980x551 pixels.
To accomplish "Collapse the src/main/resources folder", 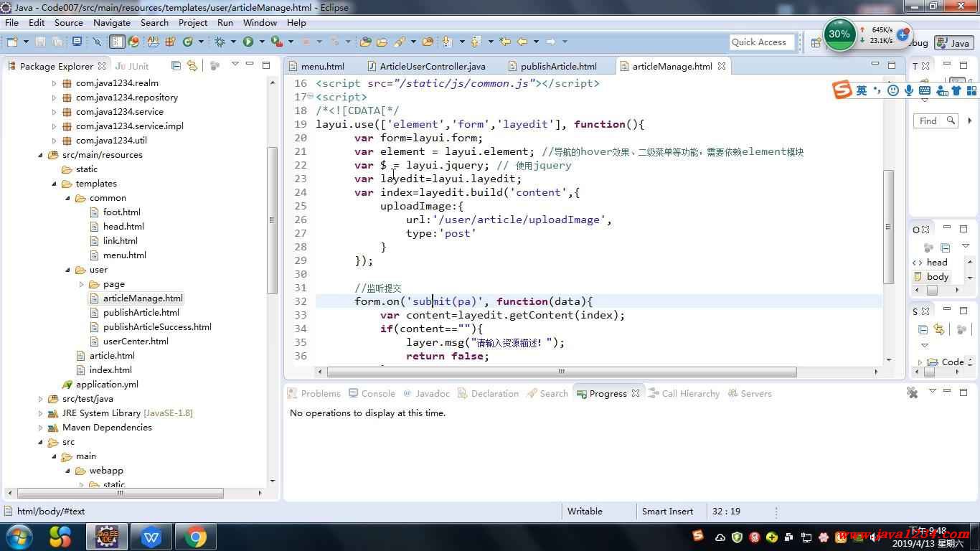I will click(x=40, y=155).
